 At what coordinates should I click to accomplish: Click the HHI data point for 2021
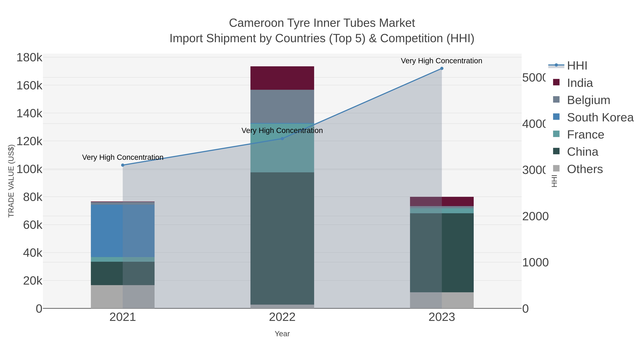(x=123, y=165)
